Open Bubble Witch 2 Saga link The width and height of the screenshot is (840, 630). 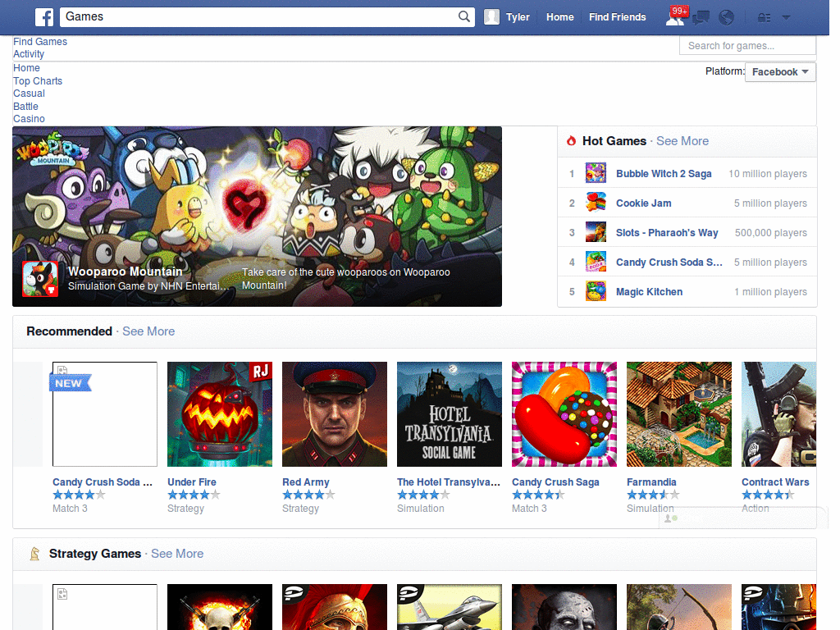pos(664,174)
